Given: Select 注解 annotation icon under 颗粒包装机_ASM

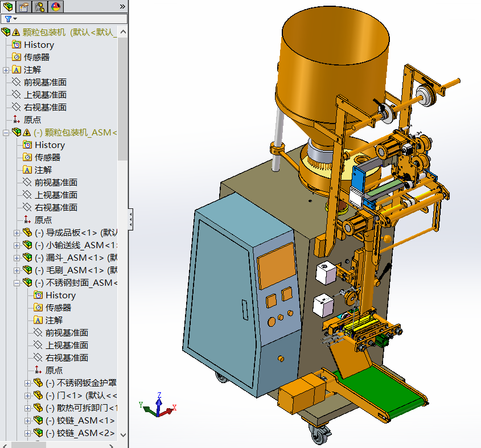Looking at the screenshot, I should coord(27,170).
